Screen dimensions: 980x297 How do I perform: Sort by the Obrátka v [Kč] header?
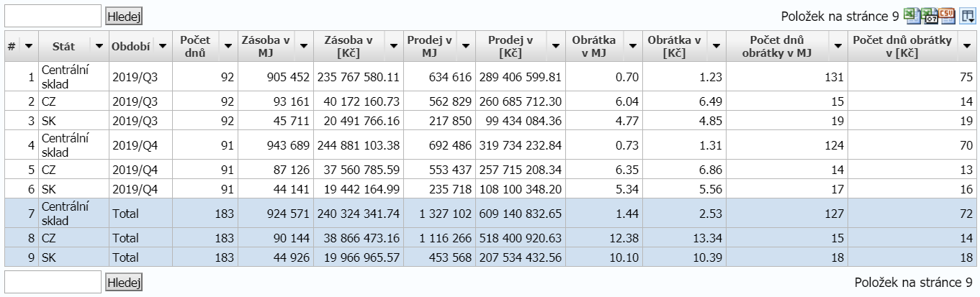(673, 46)
